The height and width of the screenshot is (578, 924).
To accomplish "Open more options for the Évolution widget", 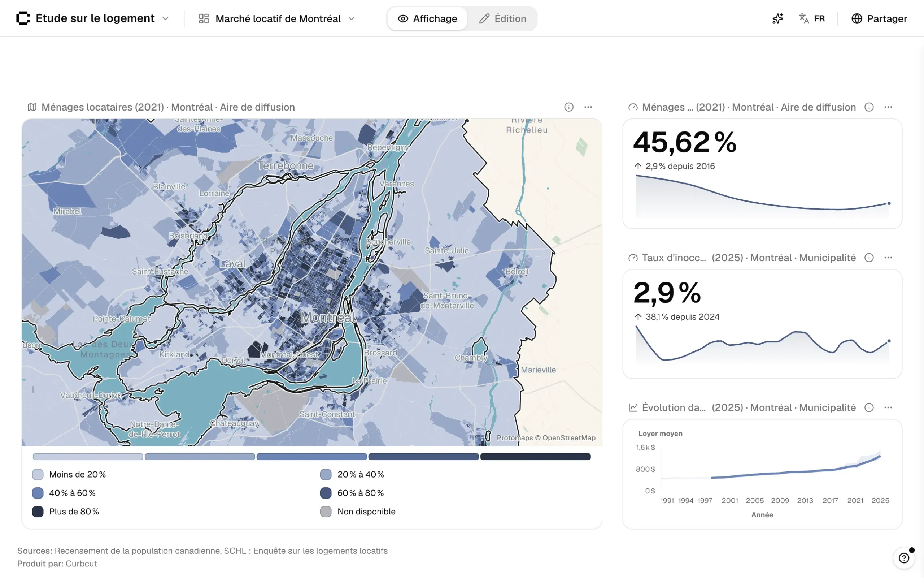I will click(888, 407).
